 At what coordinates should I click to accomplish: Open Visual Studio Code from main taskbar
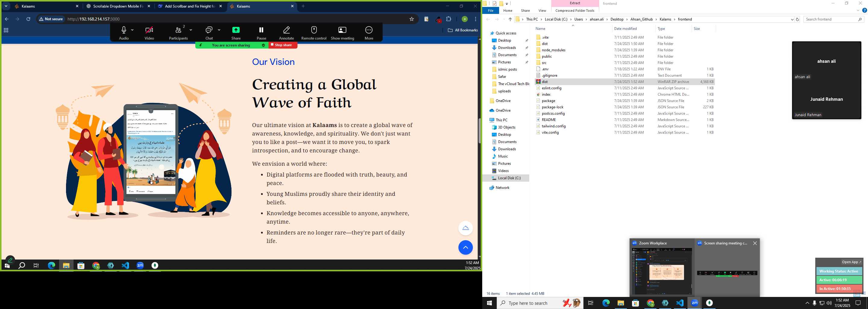(x=680, y=303)
